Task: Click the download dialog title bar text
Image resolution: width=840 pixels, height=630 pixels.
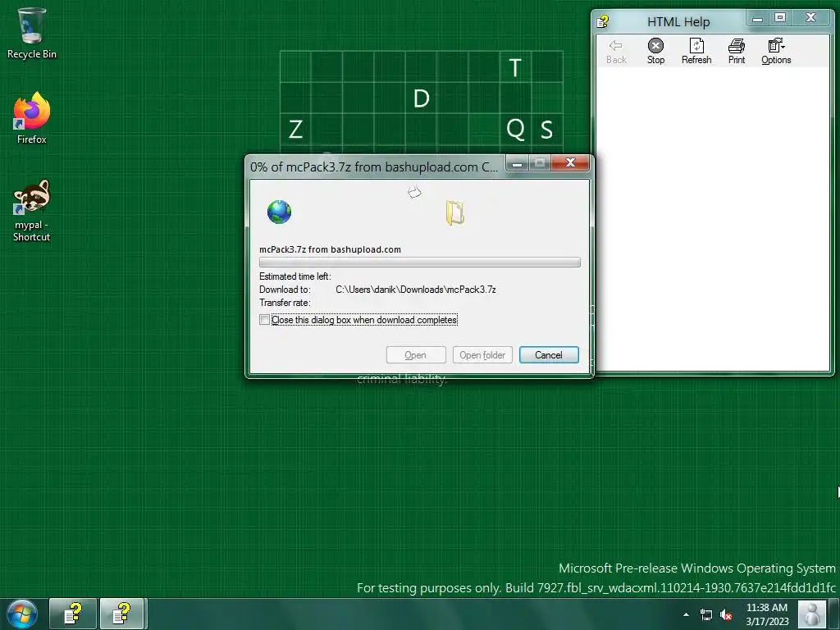Action: [374, 167]
